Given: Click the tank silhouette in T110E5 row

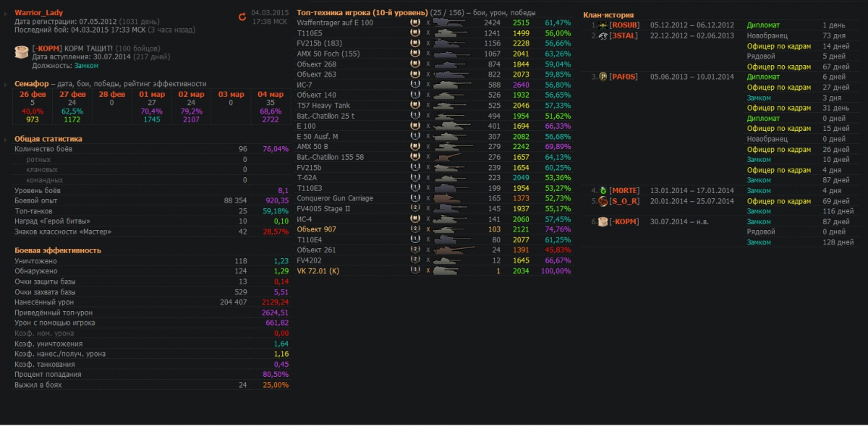Looking at the screenshot, I should click(450, 33).
